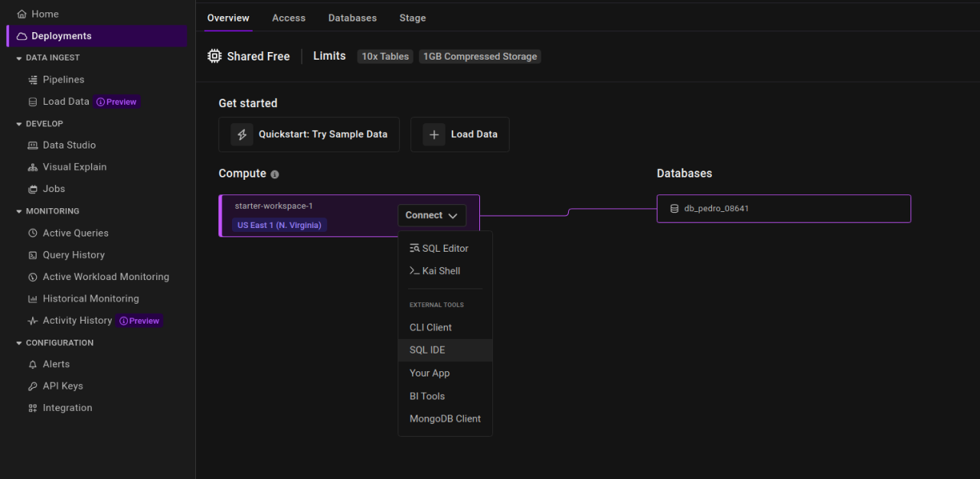Open Data Studio from the sidebar
The width and height of the screenshot is (980, 479).
(32, 145)
